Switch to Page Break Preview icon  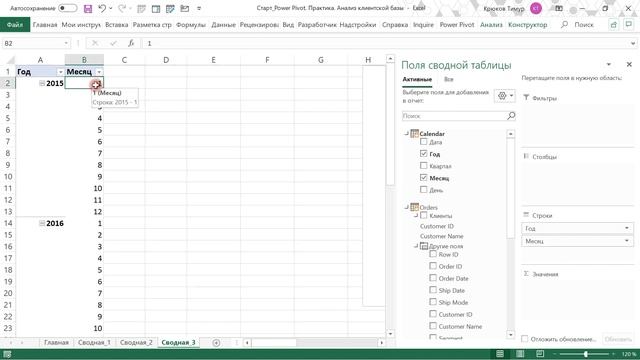click(x=540, y=354)
